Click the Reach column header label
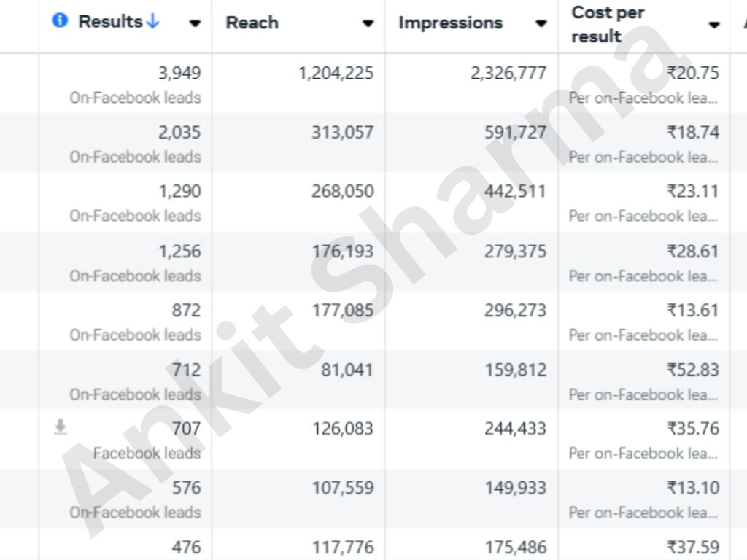 click(x=252, y=23)
